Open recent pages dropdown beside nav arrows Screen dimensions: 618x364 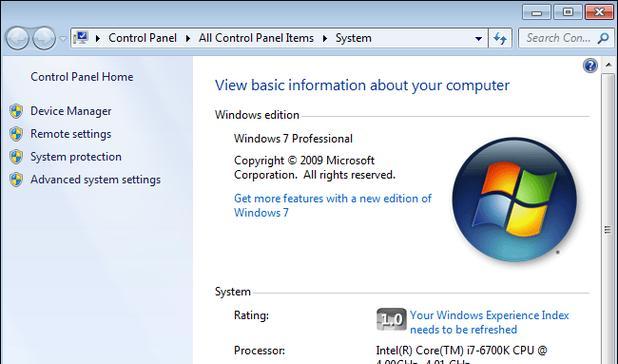click(x=63, y=39)
